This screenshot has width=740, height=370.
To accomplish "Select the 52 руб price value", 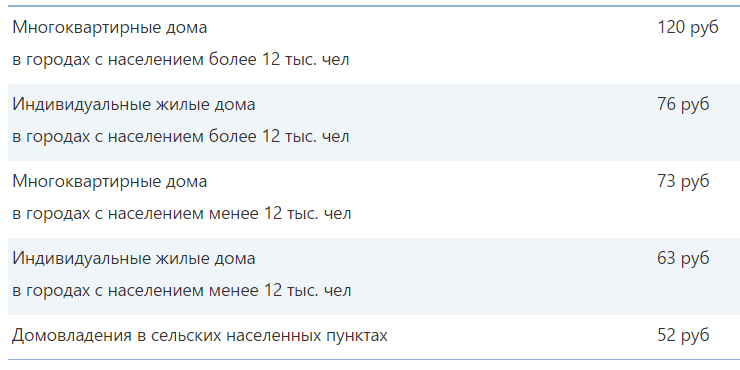I will click(x=683, y=336).
